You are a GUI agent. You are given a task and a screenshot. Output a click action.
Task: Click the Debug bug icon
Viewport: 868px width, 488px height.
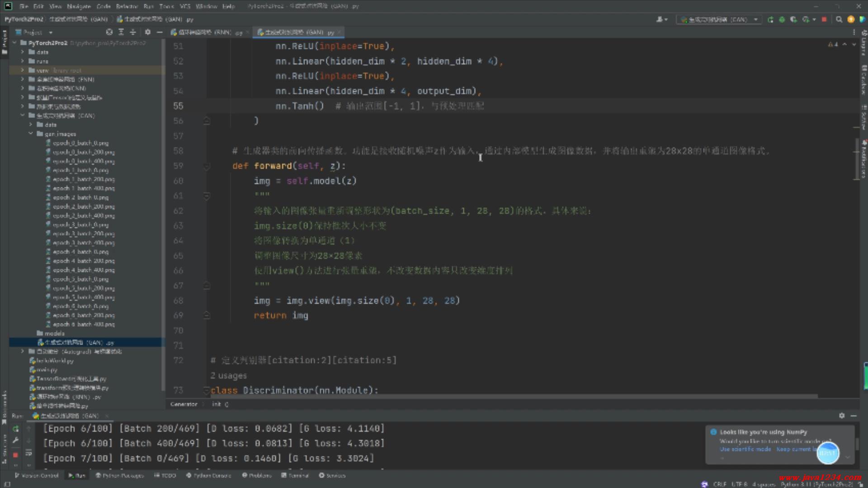pyautogui.click(x=782, y=19)
